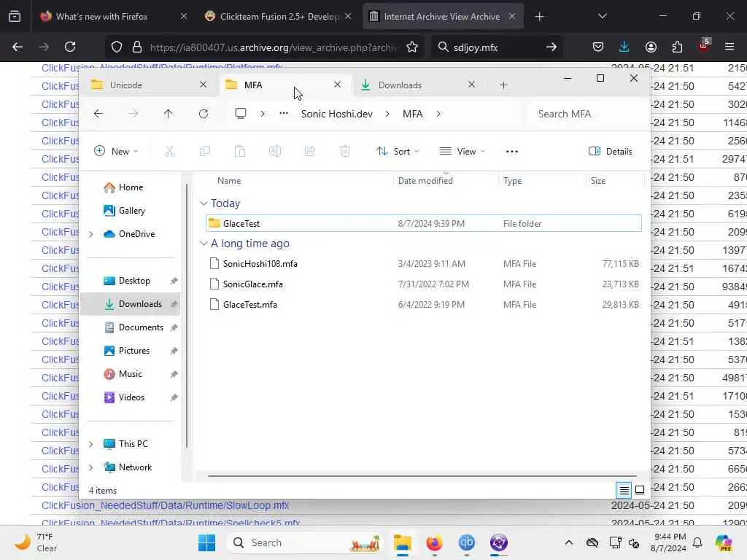List all Firefox tabs dropdown
The height and width of the screenshot is (560, 747).
[602, 16]
